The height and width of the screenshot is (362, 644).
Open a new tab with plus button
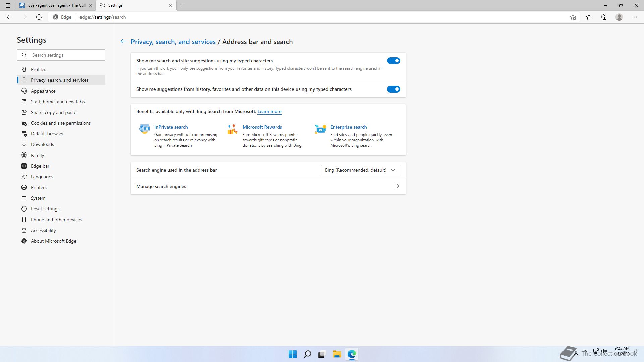point(182,5)
